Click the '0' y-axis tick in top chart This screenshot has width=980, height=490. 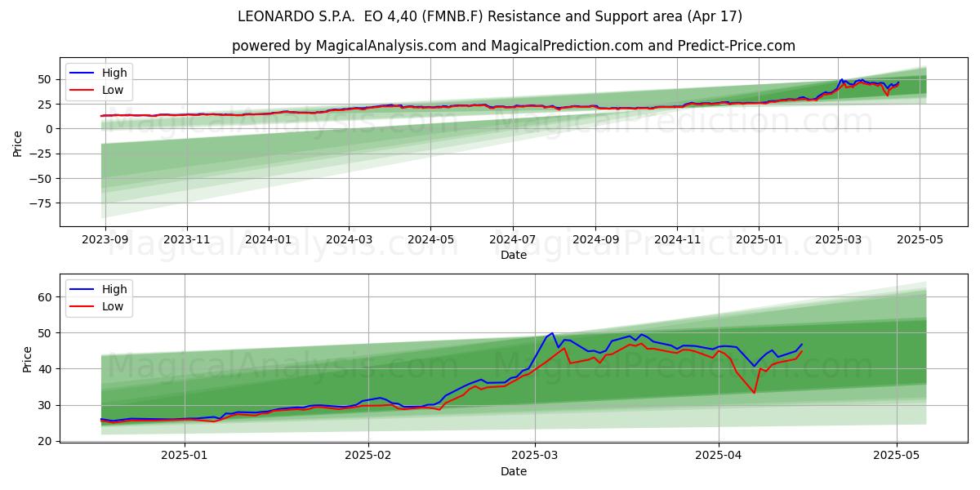(49, 129)
